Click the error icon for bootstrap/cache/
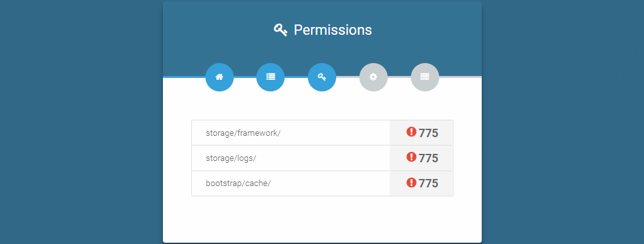The height and width of the screenshot is (244, 644). pyautogui.click(x=411, y=182)
